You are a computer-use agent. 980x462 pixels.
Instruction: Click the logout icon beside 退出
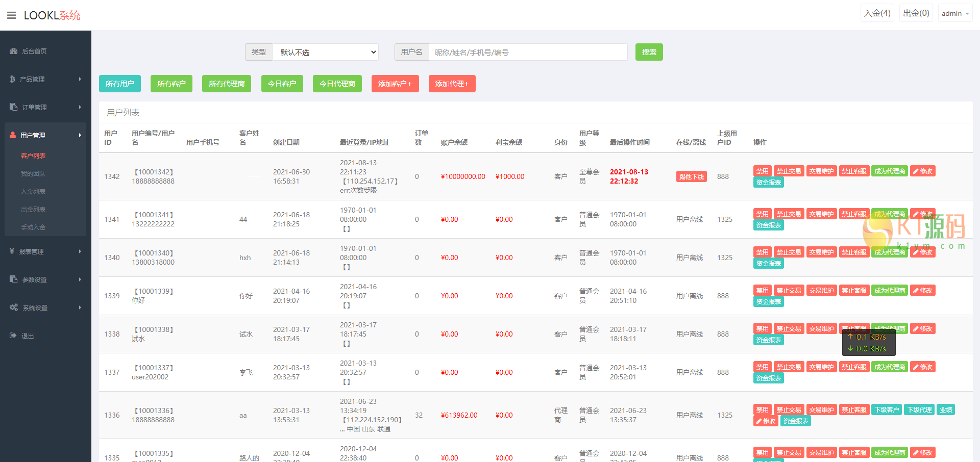[13, 336]
